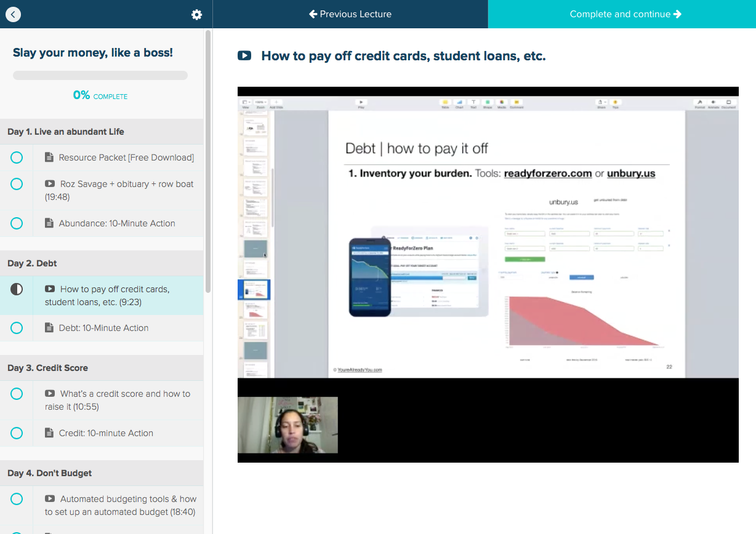
Task: Toggle the half-filled circle for How to pay off credit cards
Action: coord(17,289)
